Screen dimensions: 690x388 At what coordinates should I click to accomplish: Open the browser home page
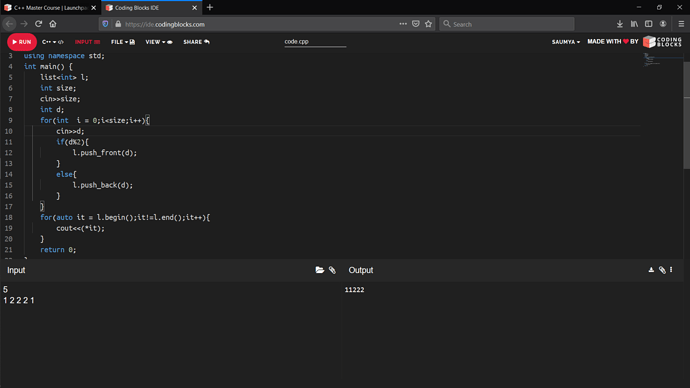click(x=53, y=24)
